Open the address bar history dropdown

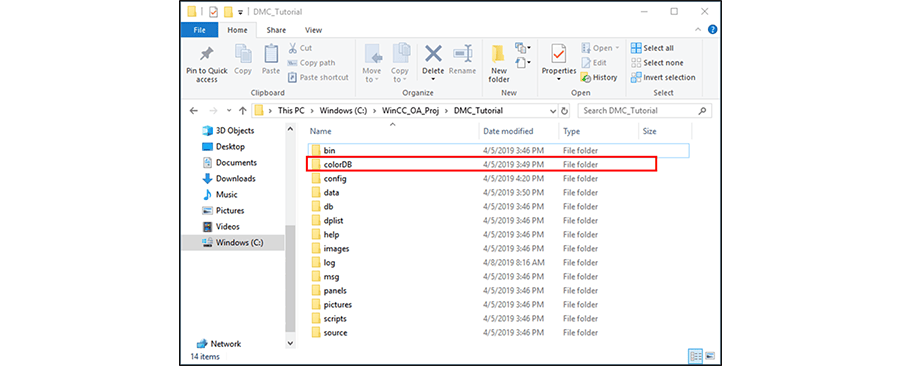(x=553, y=111)
